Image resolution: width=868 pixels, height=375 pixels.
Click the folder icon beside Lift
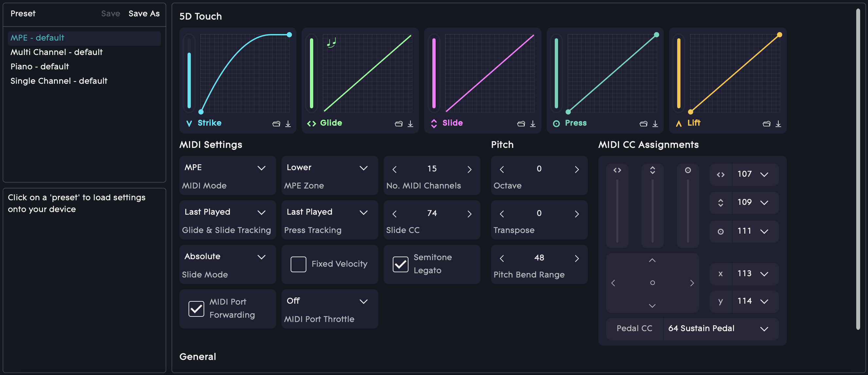click(766, 124)
